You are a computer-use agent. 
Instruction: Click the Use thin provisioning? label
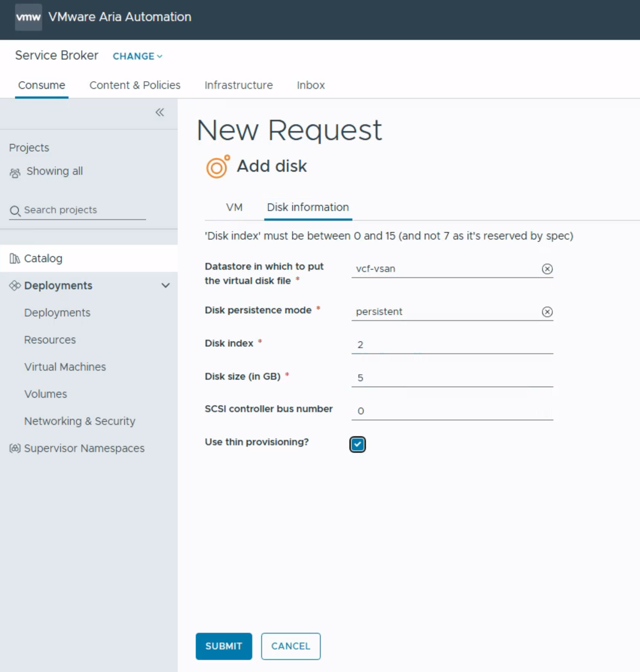(x=257, y=442)
